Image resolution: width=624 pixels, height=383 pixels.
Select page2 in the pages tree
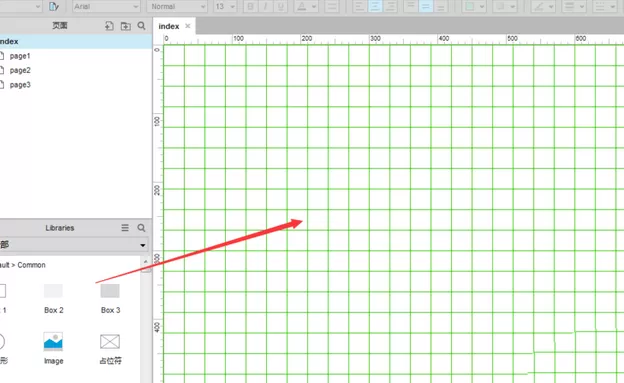(20, 70)
